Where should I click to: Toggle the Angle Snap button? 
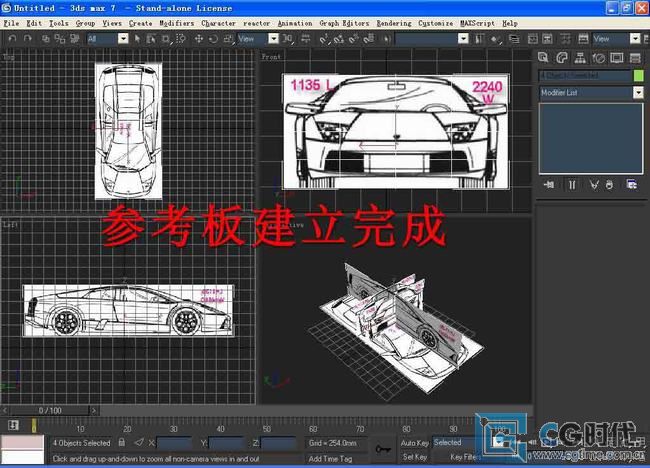pyautogui.click(x=339, y=39)
